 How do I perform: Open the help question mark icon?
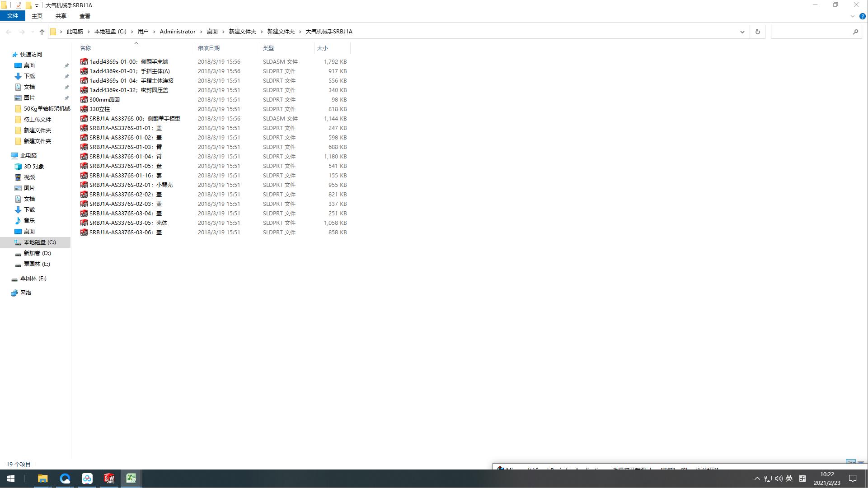[862, 16]
